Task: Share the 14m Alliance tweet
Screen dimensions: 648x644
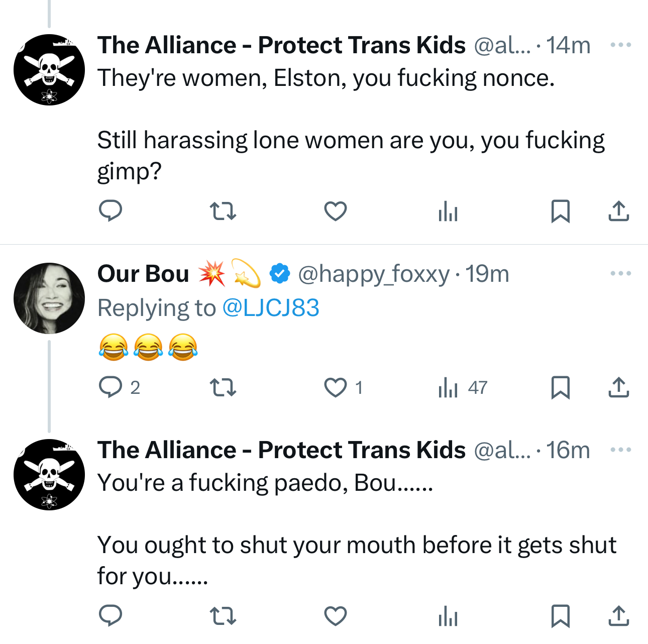Action: [x=618, y=211]
